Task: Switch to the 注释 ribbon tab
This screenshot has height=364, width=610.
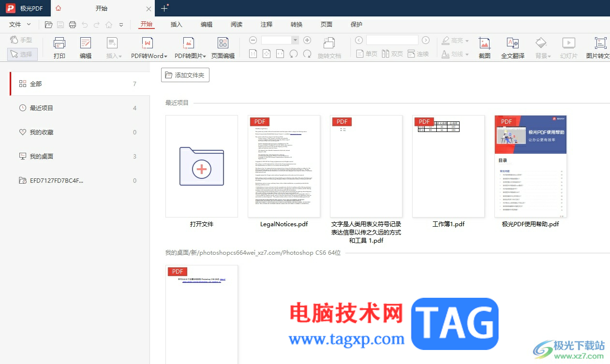Action: click(267, 25)
